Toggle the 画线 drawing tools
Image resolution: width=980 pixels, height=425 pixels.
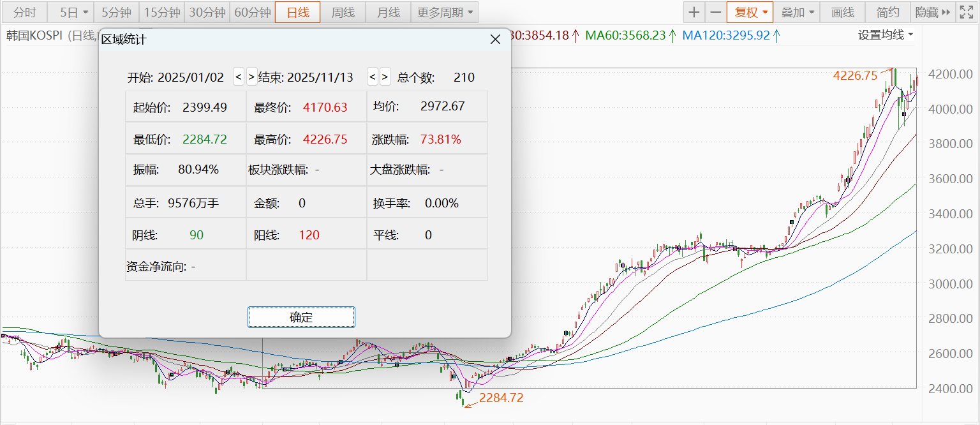842,12
